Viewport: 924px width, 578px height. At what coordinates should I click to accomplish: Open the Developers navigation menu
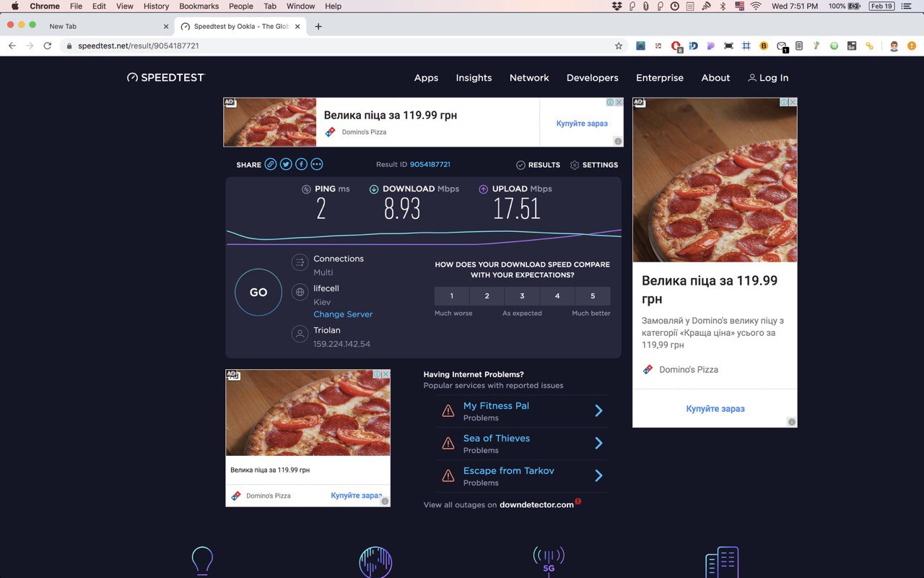593,78
